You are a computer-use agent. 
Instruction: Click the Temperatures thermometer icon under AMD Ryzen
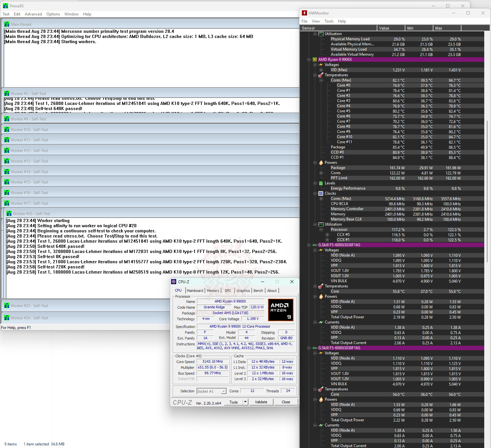point(321,75)
